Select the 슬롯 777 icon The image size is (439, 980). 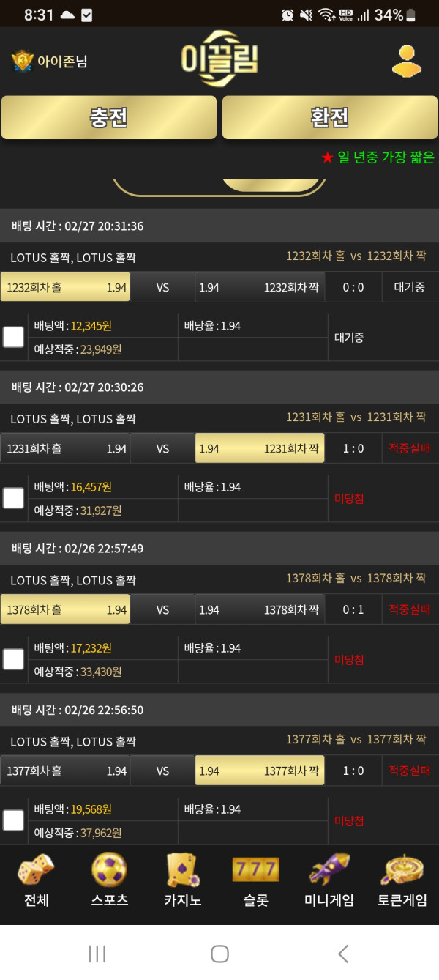(x=255, y=870)
